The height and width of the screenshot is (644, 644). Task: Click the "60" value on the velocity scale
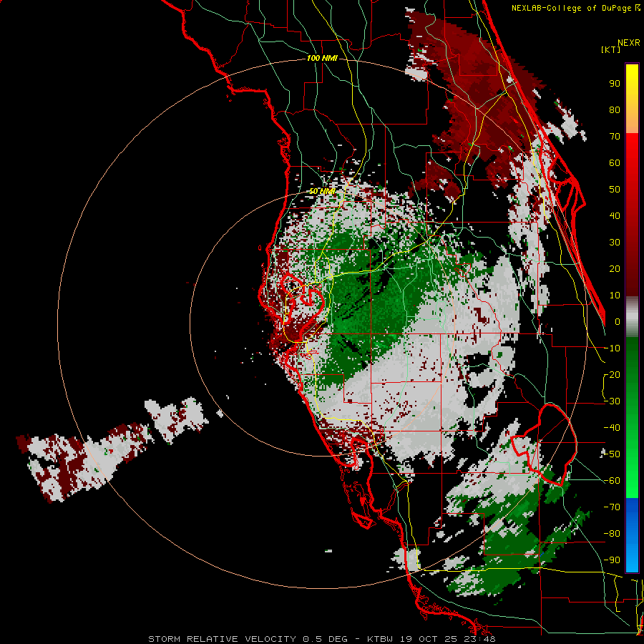615,162
